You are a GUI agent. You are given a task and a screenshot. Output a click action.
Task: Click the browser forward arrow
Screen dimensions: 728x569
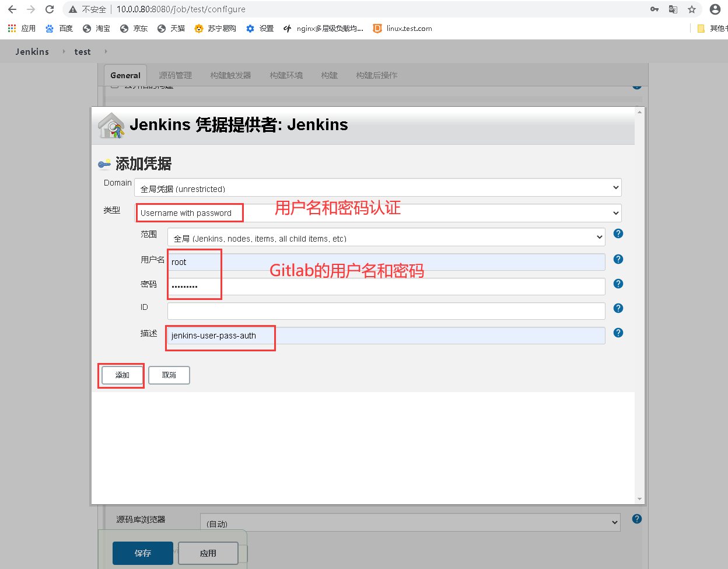click(x=31, y=9)
